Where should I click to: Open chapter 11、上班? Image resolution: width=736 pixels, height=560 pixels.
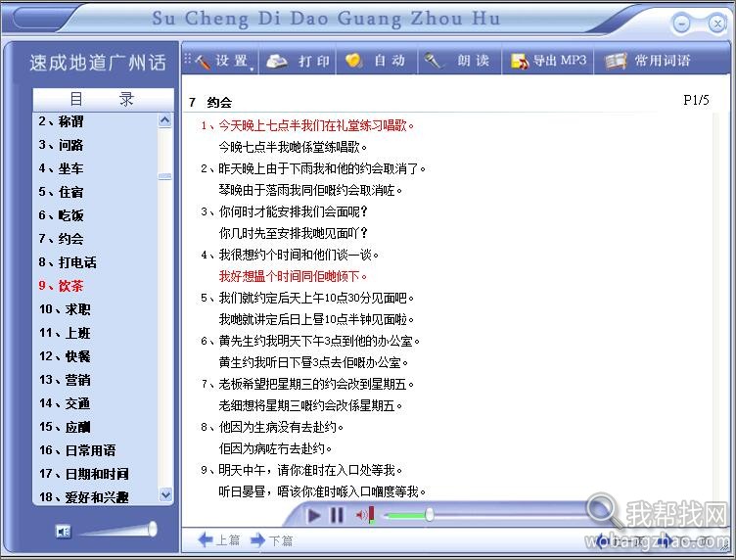pyautogui.click(x=65, y=333)
